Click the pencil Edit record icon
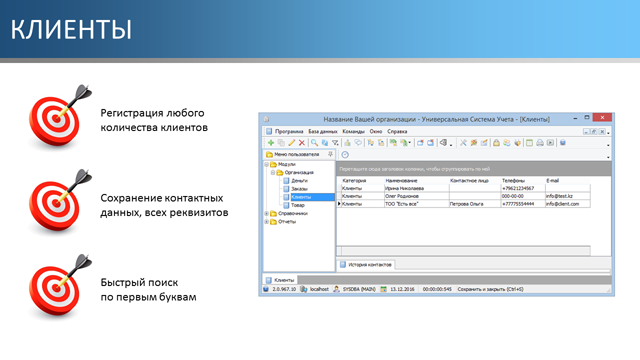 pyautogui.click(x=291, y=143)
